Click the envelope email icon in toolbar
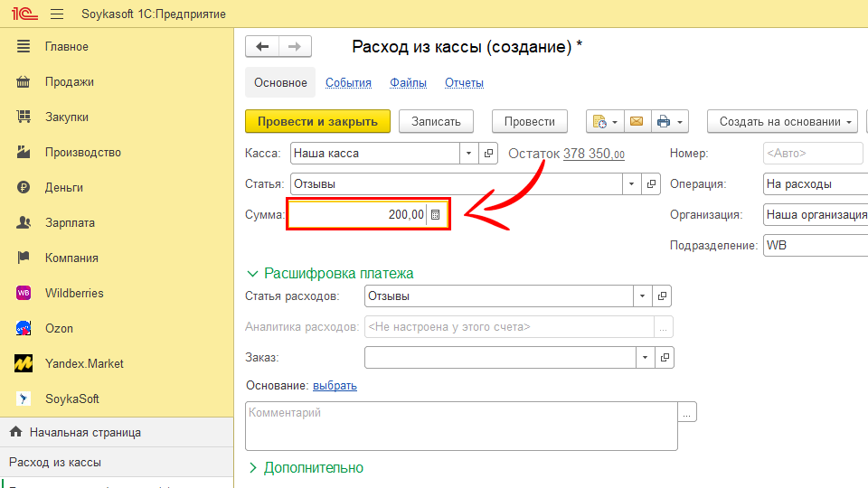This screenshot has width=868, height=488. pyautogui.click(x=637, y=122)
